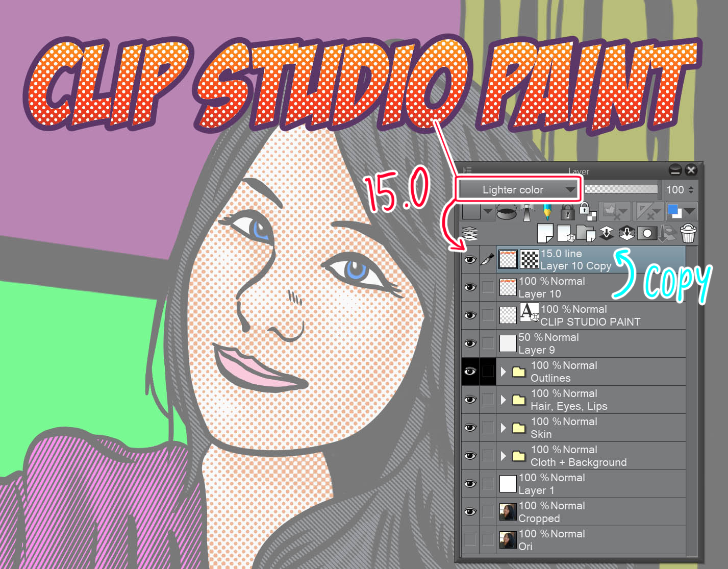Image resolution: width=728 pixels, height=569 pixels.
Task: Click the Merge with Layer Below icon
Action: pos(627,234)
